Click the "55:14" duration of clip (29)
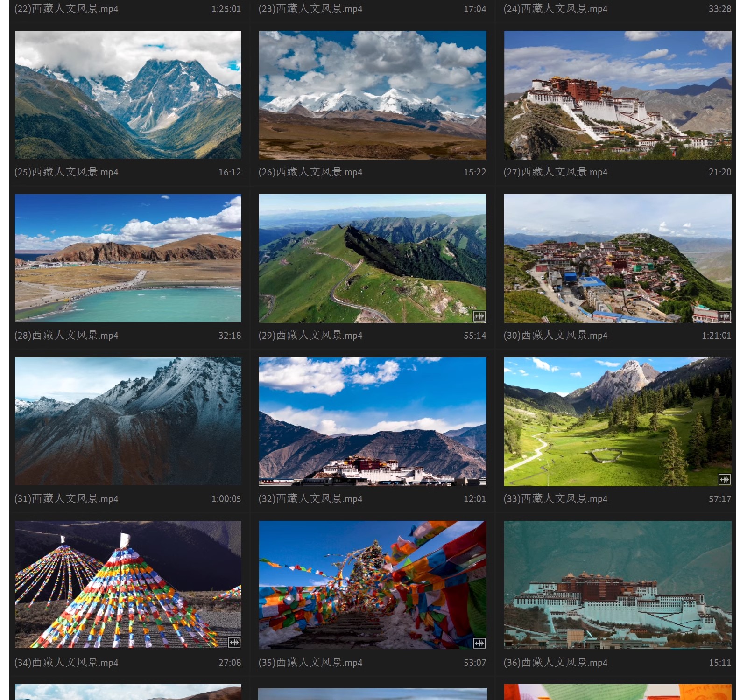The width and height of the screenshot is (747, 700). [x=475, y=336]
